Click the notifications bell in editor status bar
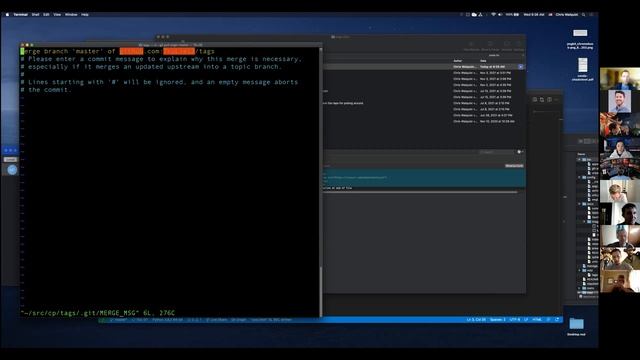The image size is (640, 360). pos(557,320)
